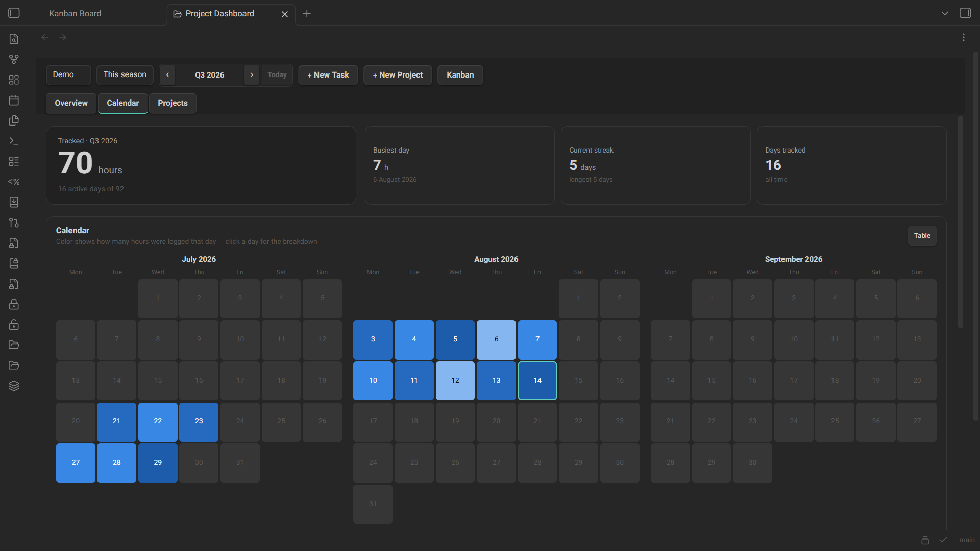This screenshot has height=551, width=980.
Task: Open the This season range selector
Action: 125,74
